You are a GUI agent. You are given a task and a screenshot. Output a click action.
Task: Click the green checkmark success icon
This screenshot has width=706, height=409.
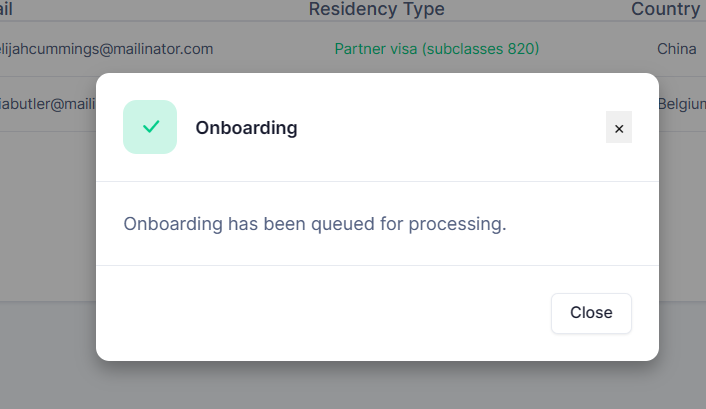151,127
